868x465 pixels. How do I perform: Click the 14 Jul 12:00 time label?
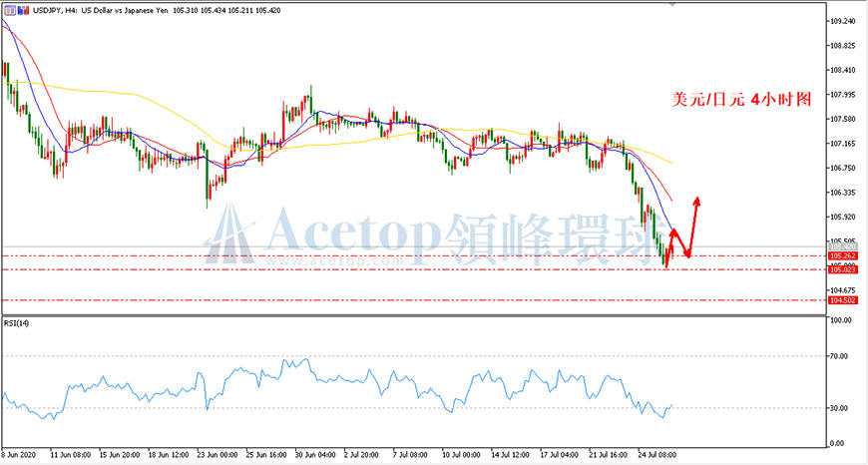(512, 454)
